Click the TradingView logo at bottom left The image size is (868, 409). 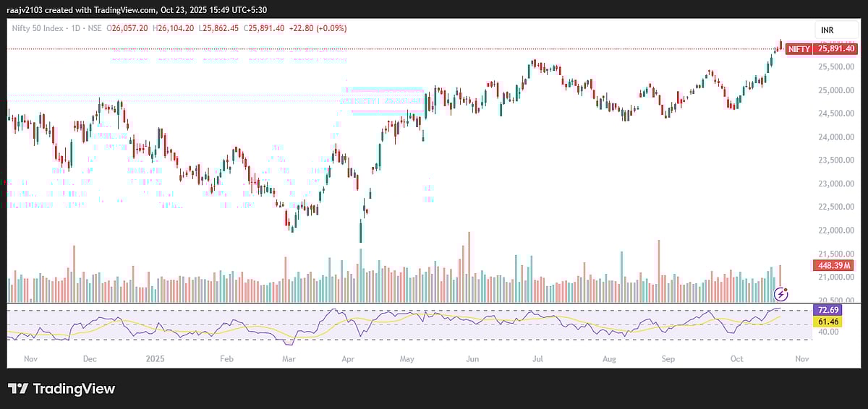tap(61, 389)
